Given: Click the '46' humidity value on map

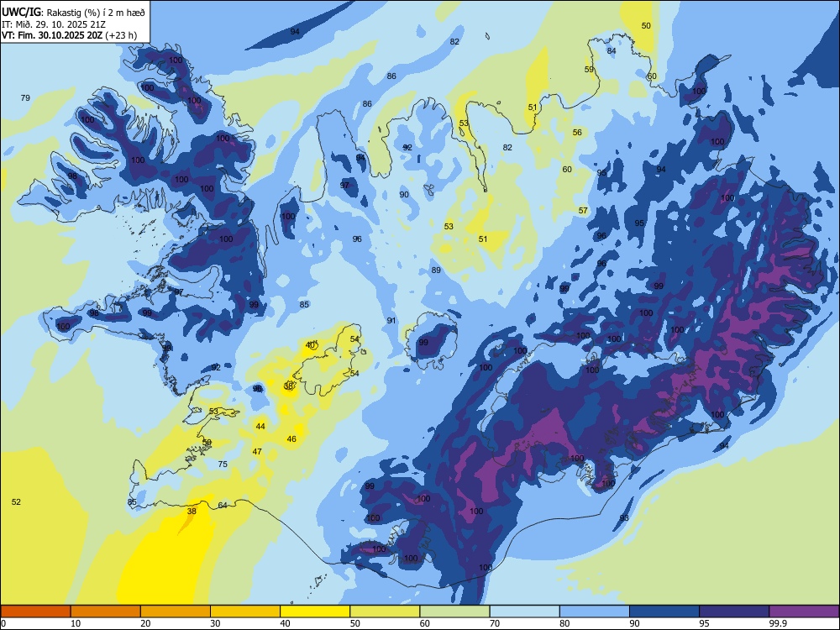Looking at the screenshot, I should pos(291,438).
